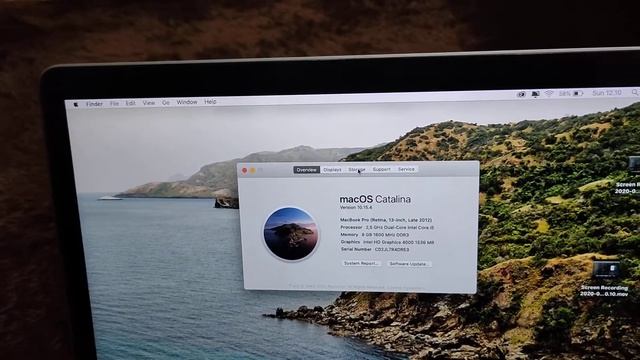
Task: Click the battery status icon
Action: point(578,93)
